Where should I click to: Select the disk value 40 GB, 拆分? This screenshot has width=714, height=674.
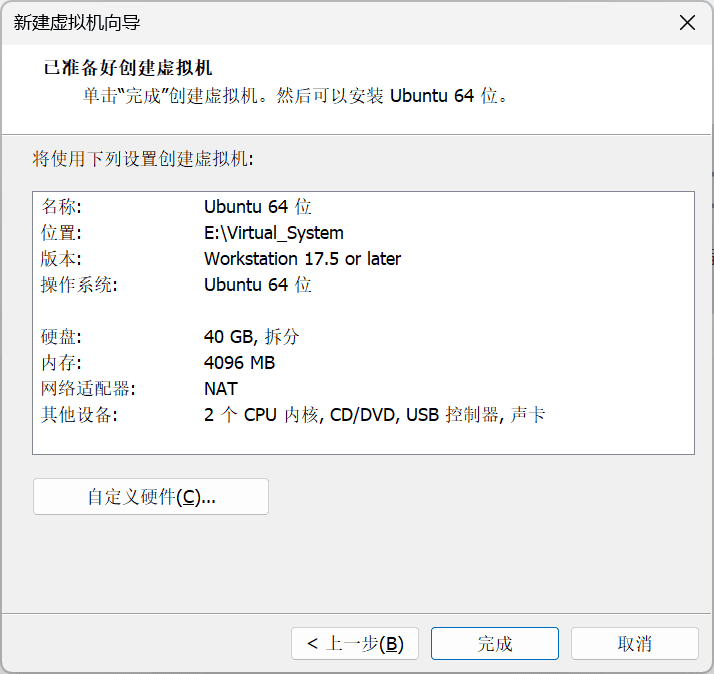[x=251, y=337]
